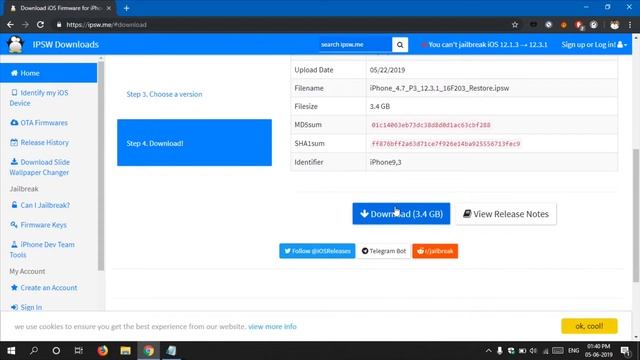The height and width of the screenshot is (360, 640).
Task: Open Can I Jailbreak? page
Action: coord(40,205)
